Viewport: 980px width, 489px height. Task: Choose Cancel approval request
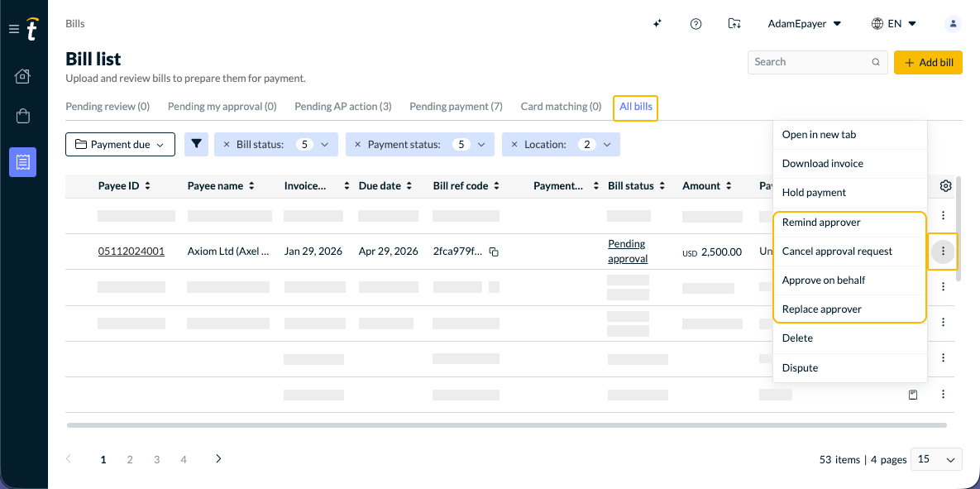[x=849, y=252]
